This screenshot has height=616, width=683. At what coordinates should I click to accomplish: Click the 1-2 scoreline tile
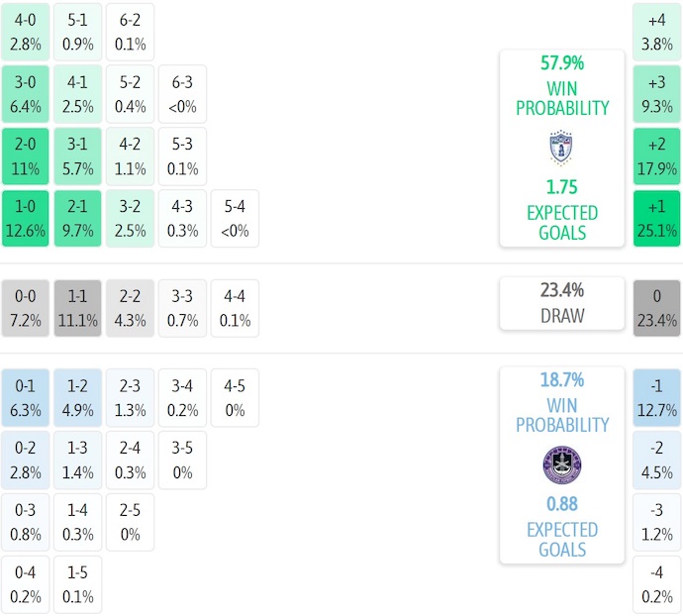coord(78,397)
